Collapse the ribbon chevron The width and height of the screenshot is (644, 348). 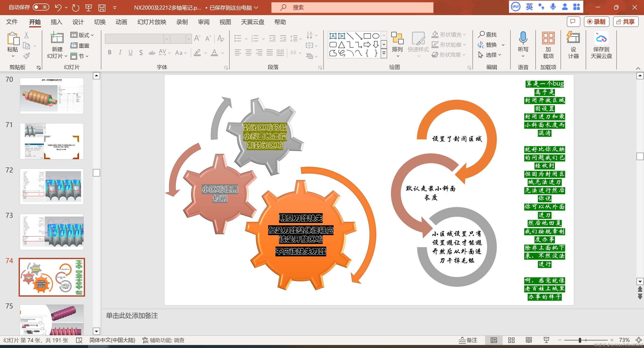[x=638, y=68]
